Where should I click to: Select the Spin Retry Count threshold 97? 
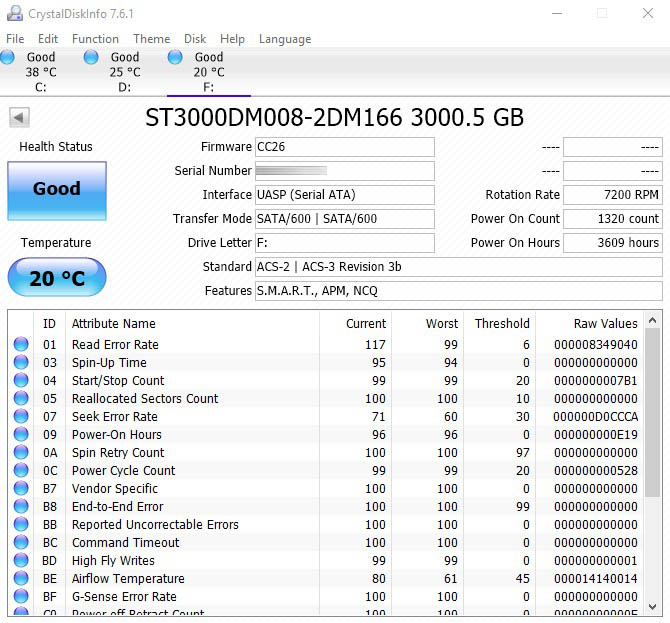click(523, 453)
